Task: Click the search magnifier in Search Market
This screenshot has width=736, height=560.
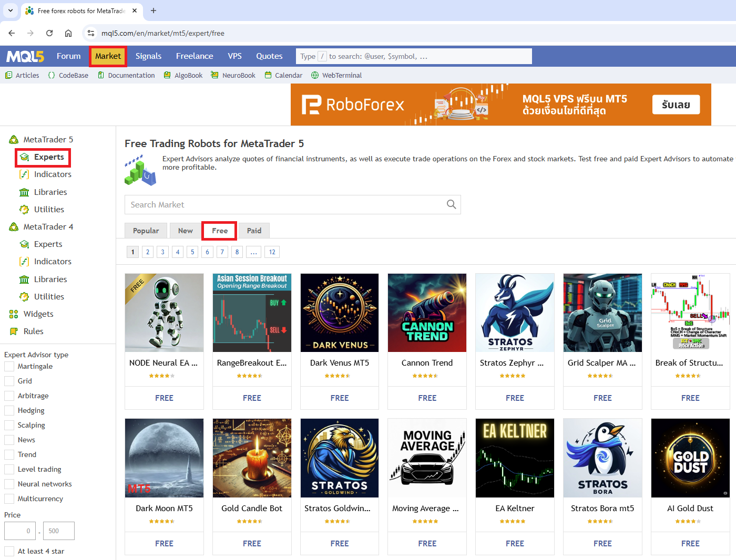Action: [x=451, y=204]
